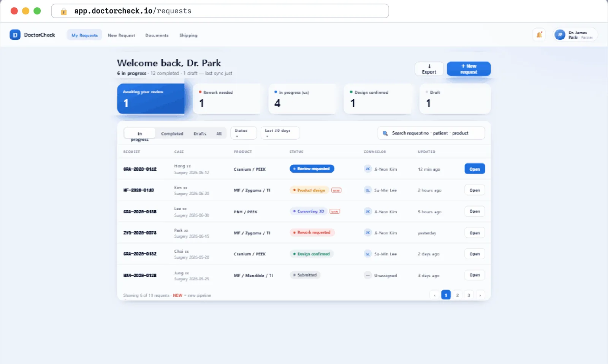Viewport: 608px width, 364px height.
Task: Select the Drafts filter tab
Action: click(x=200, y=134)
